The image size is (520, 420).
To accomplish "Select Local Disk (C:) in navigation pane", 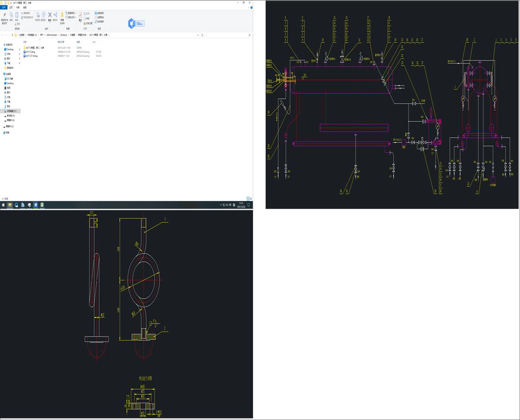I will tap(10, 111).
